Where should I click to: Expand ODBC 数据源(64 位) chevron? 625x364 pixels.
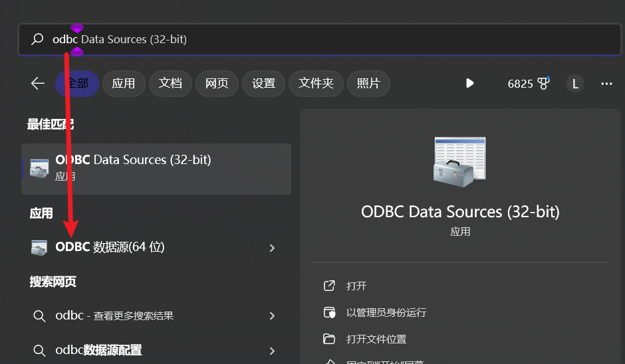[272, 248]
